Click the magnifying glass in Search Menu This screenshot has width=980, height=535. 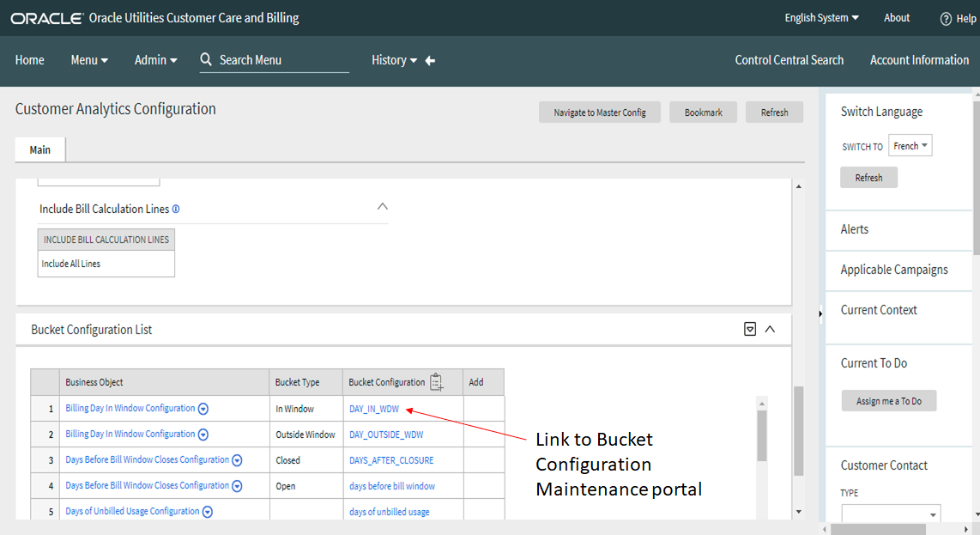tap(206, 59)
